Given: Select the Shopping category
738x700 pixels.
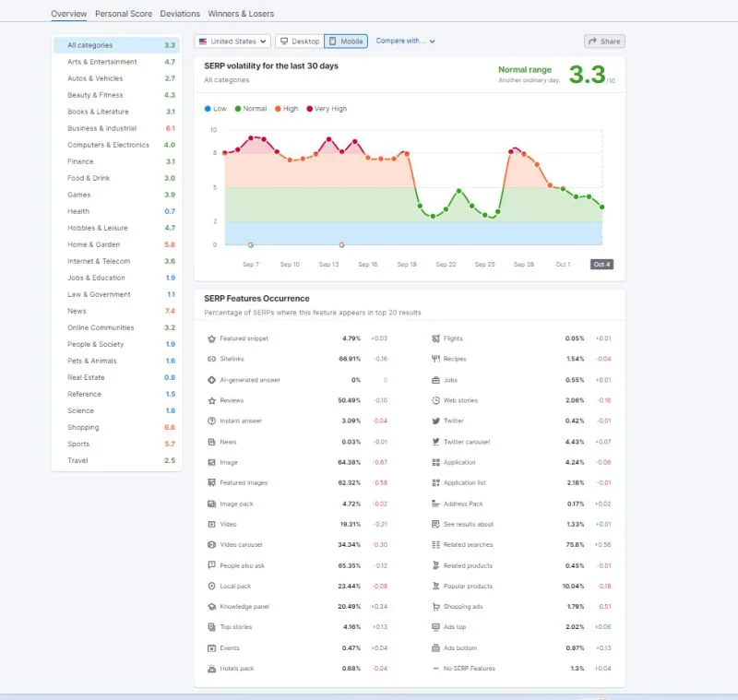Looking at the screenshot, I should tap(117, 427).
